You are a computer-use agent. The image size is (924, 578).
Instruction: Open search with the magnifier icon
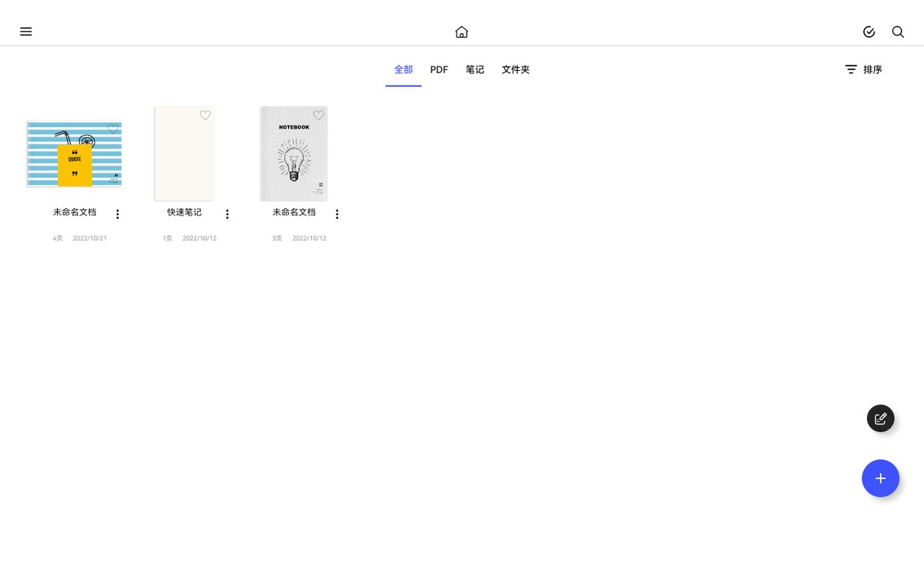(x=898, y=32)
